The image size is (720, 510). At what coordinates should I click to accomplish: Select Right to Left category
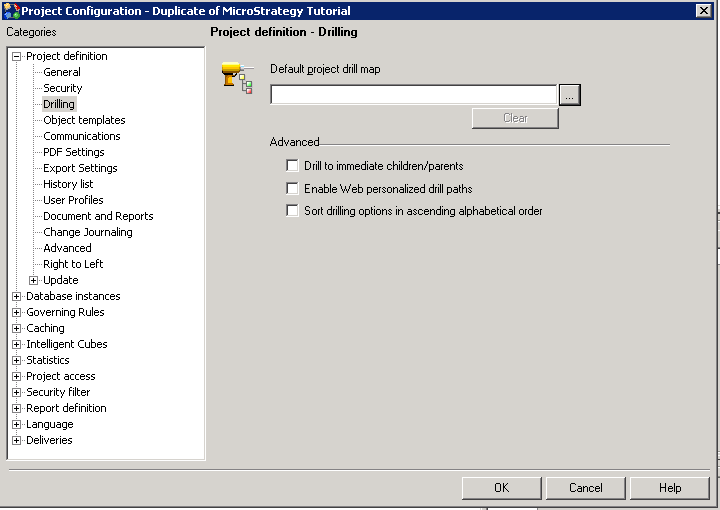(x=73, y=264)
